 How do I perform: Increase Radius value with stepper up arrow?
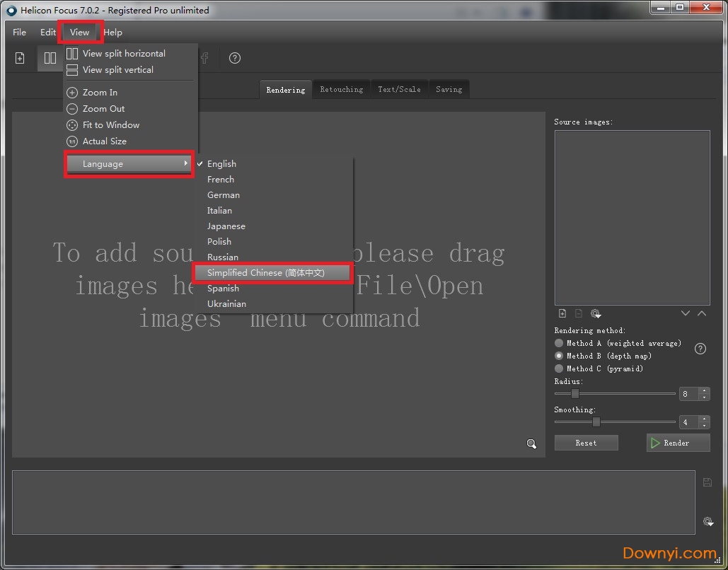704,390
